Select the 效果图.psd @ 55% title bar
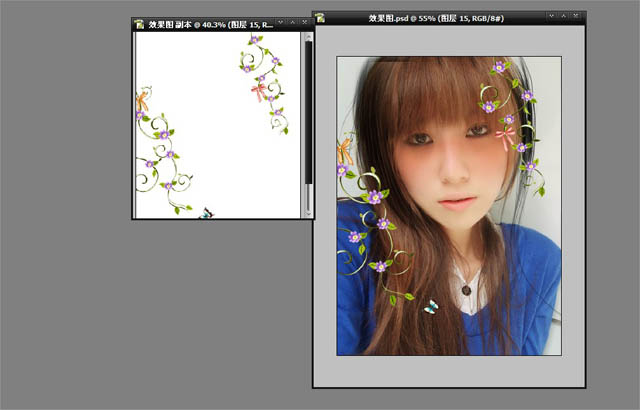The width and height of the screenshot is (640, 410). click(440, 18)
